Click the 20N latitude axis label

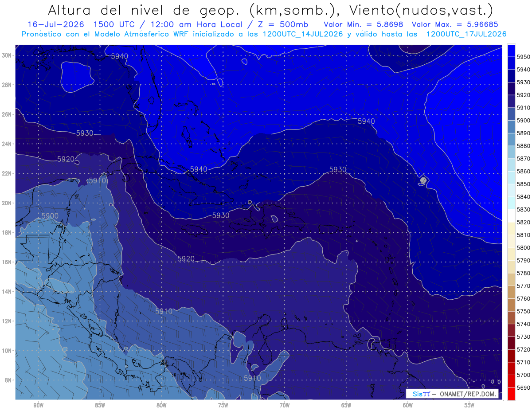point(7,203)
